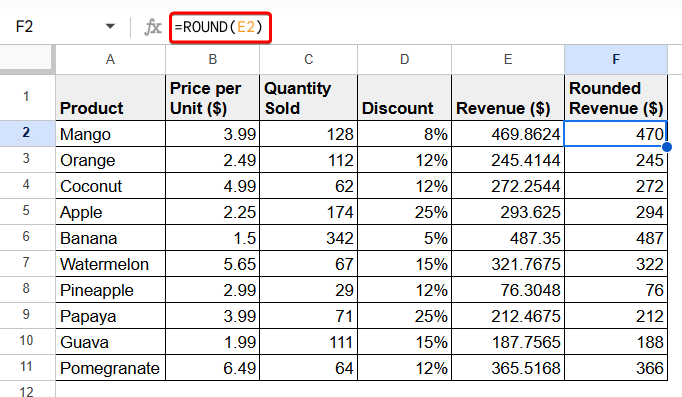
Task: Click revenue cell 293.625
Action: pos(508,212)
